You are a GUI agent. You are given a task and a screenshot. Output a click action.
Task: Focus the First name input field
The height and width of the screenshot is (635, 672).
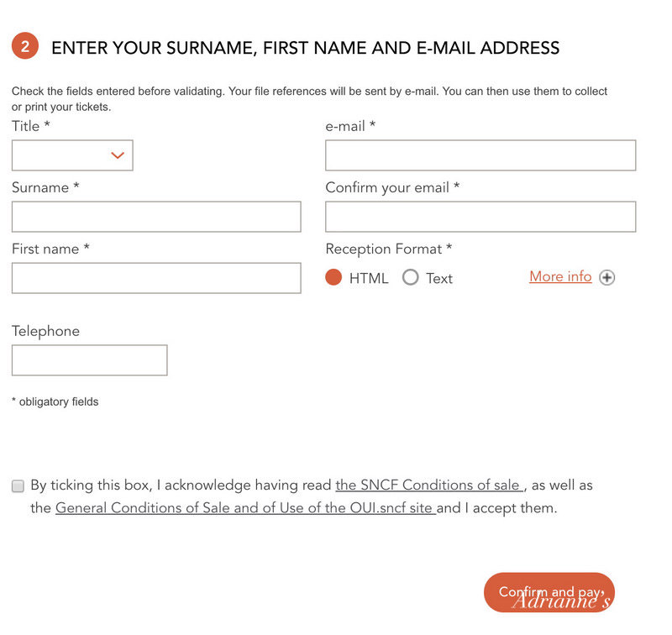[x=156, y=278]
